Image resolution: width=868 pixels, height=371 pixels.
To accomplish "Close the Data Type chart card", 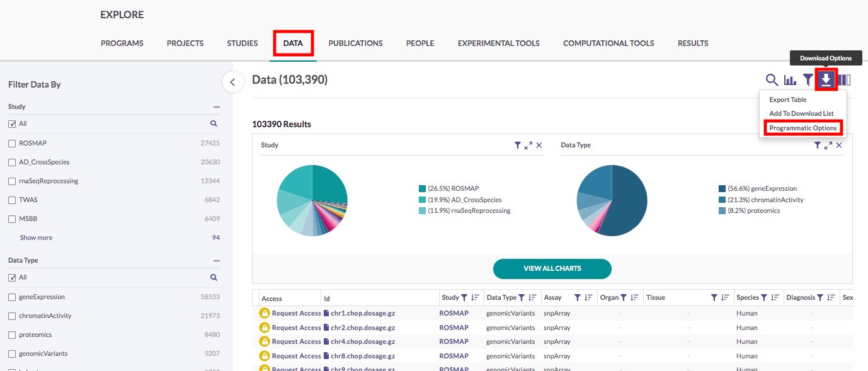I will tap(839, 146).
